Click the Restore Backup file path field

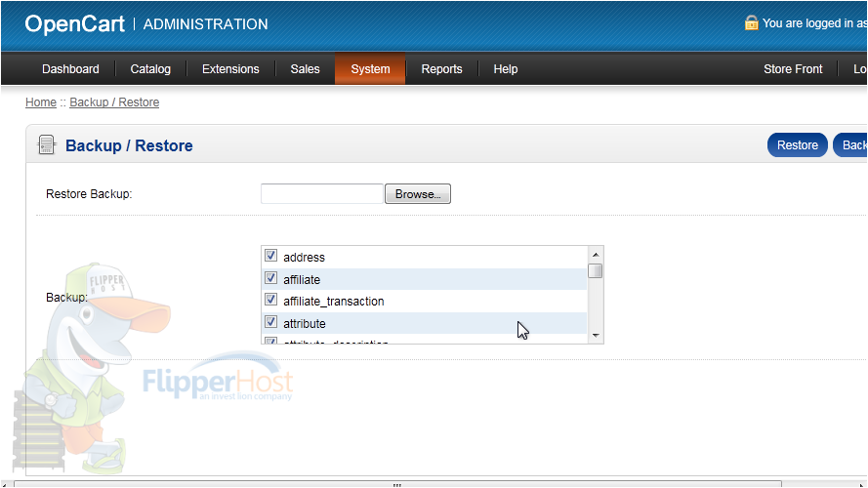(322, 194)
